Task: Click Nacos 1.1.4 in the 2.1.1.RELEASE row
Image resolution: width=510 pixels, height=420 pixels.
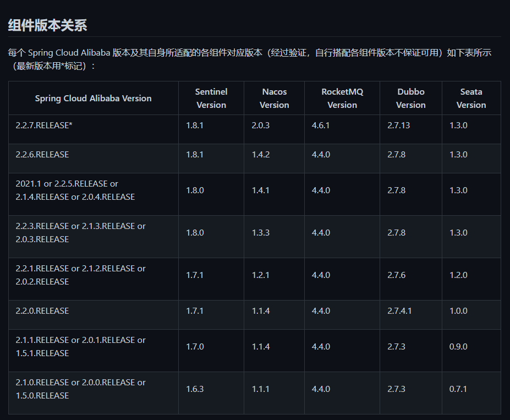Action: tap(261, 346)
